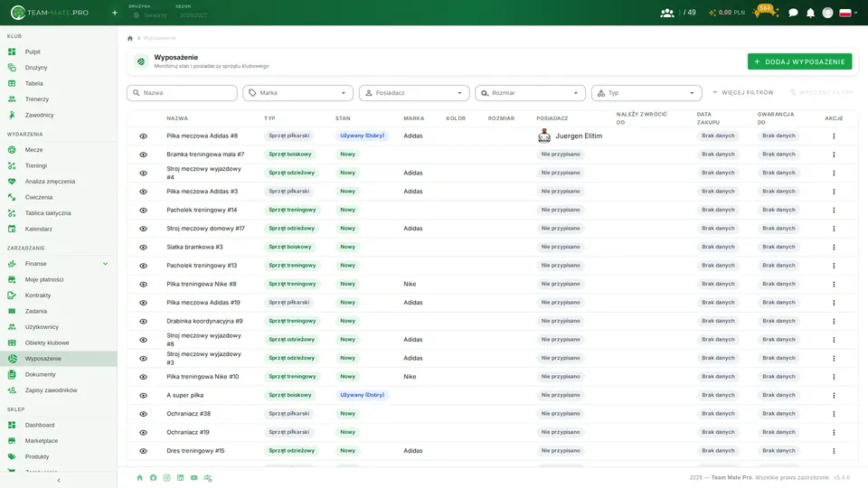Open actions menu for Ochraniacz #38
The image size is (868, 488).
click(x=834, y=414)
